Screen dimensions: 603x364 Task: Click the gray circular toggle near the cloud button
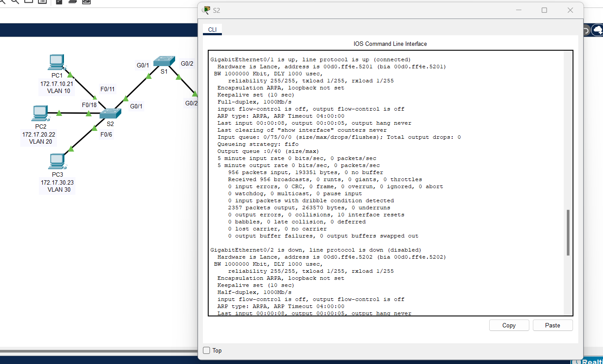point(586,30)
